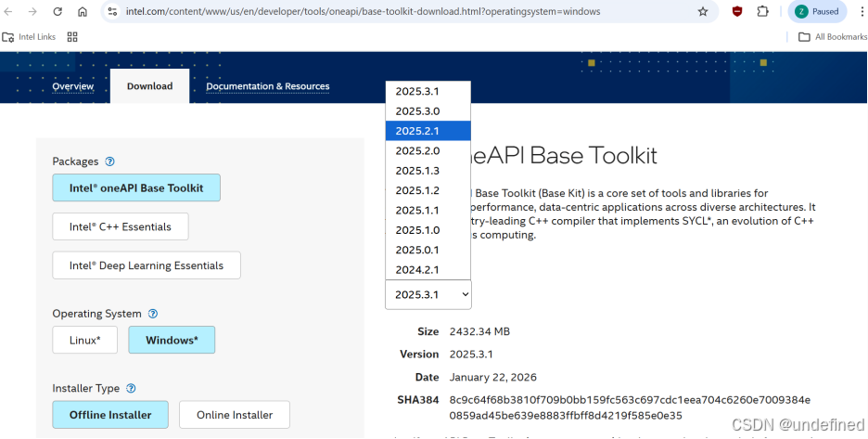This screenshot has height=439, width=868.
Task: Open the Documentation & Resources tab
Action: point(268,86)
